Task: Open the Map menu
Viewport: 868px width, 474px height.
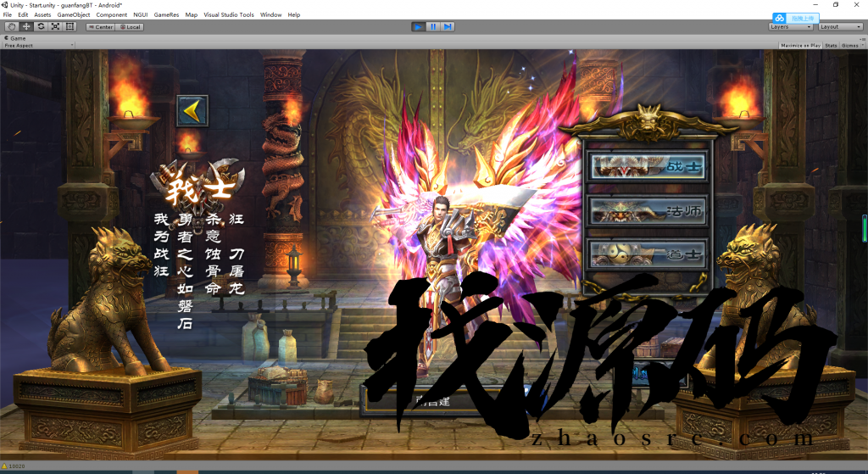Action: pyautogui.click(x=191, y=15)
